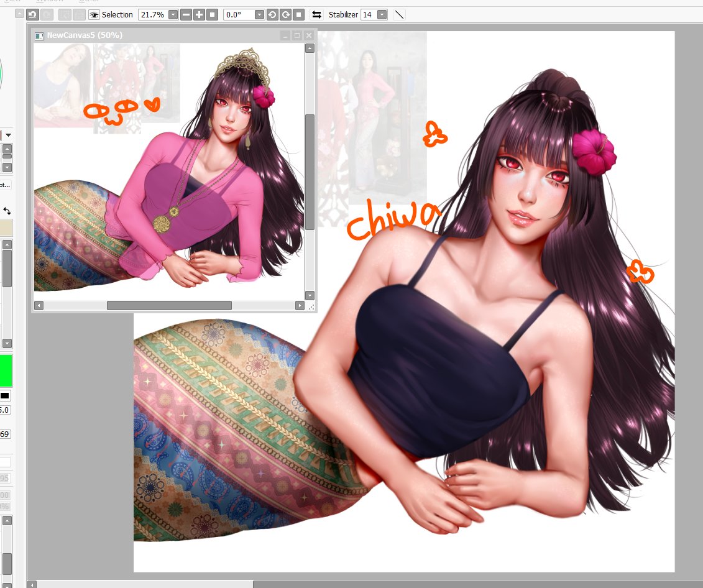Toggle the straight line drawing mode icon
The height and width of the screenshot is (588, 703).
coord(399,15)
